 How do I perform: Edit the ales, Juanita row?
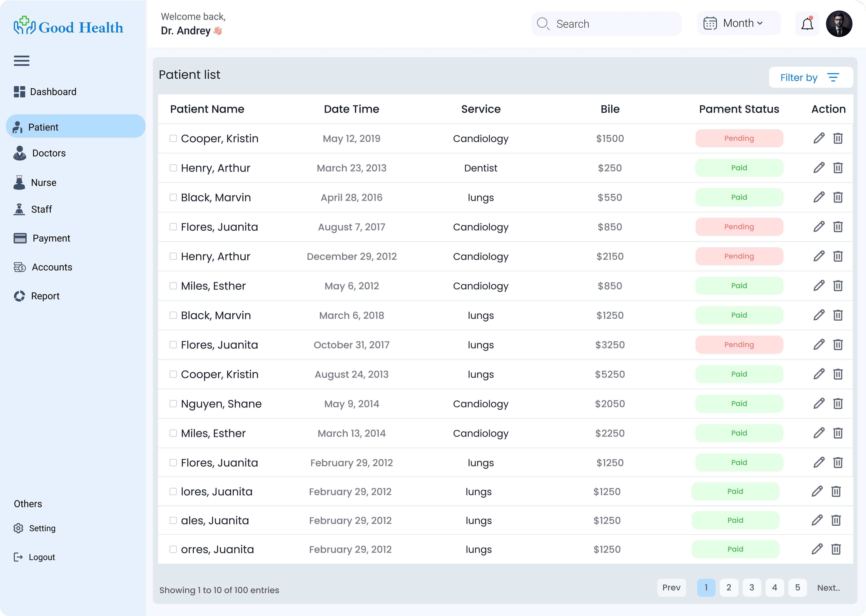point(817,520)
